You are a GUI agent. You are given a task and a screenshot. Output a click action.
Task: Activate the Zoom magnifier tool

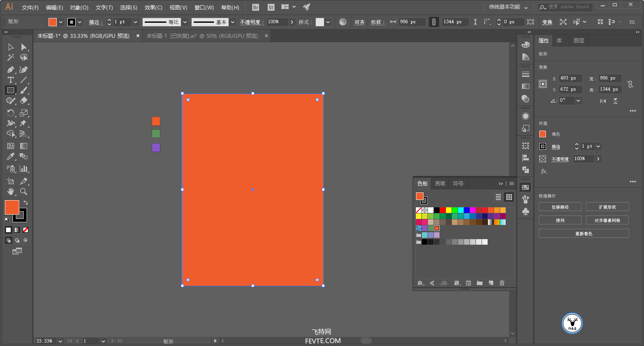[x=24, y=191]
